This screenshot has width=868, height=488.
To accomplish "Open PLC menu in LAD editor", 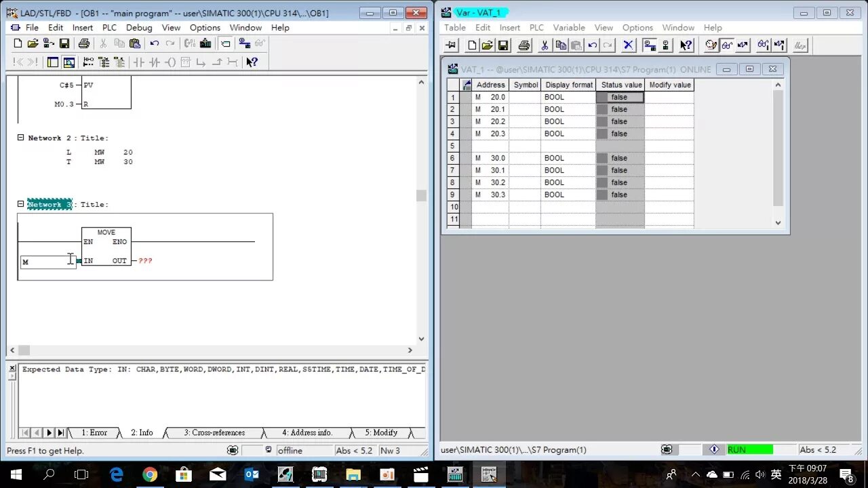I will coord(109,27).
